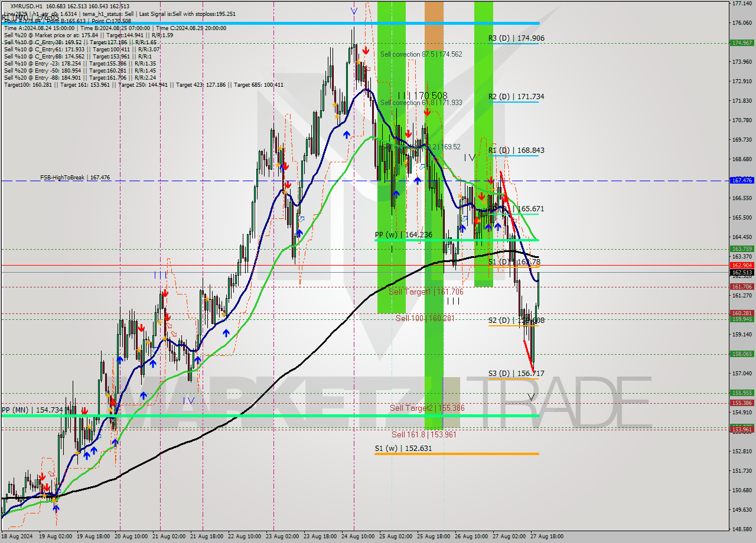This screenshot has height=543, width=756.
Task: Click the Sell correction 87.5 | 174.562 label
Action: pyautogui.click(x=421, y=54)
